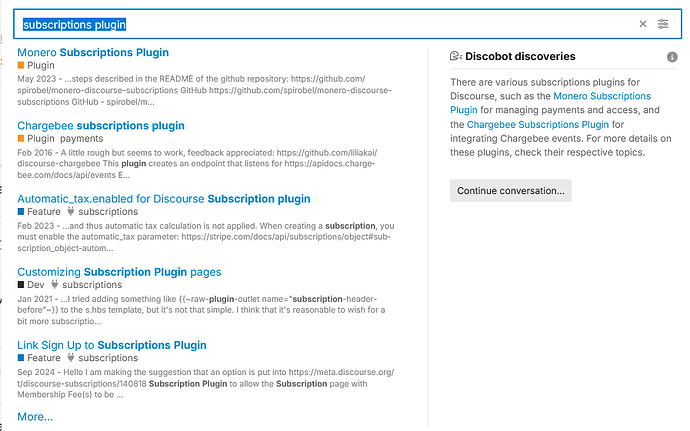Click blue Feature badge under Automatic_tax result
Screen dimensions: 690x431
pos(21,211)
